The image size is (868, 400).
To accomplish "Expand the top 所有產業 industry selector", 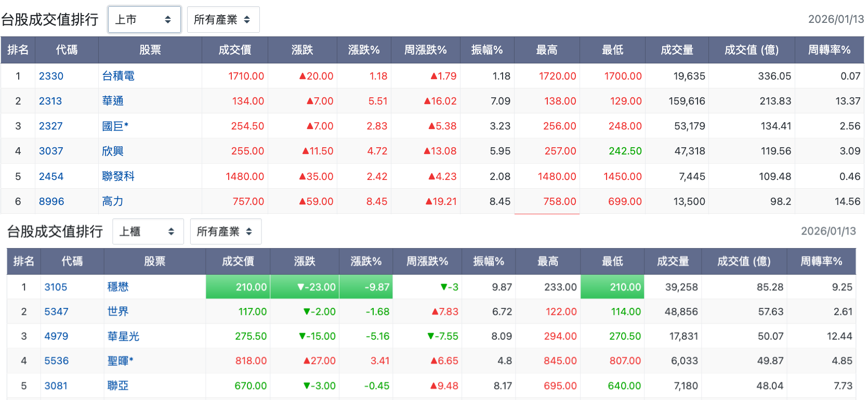I will 223,20.
